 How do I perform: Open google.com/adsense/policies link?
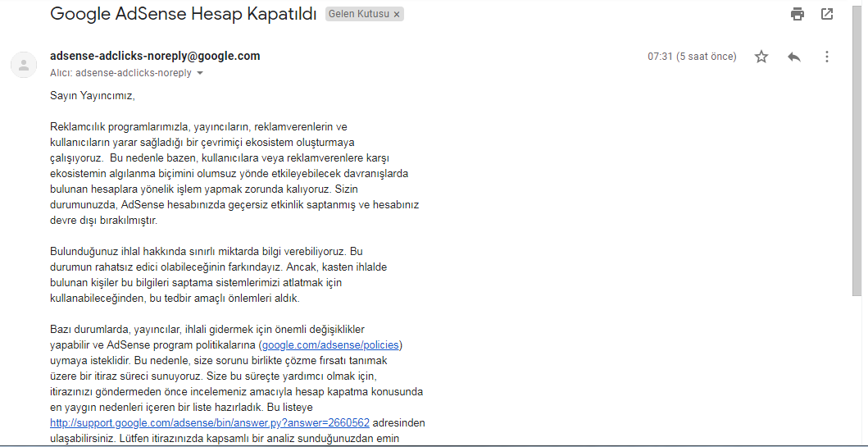(x=330, y=345)
